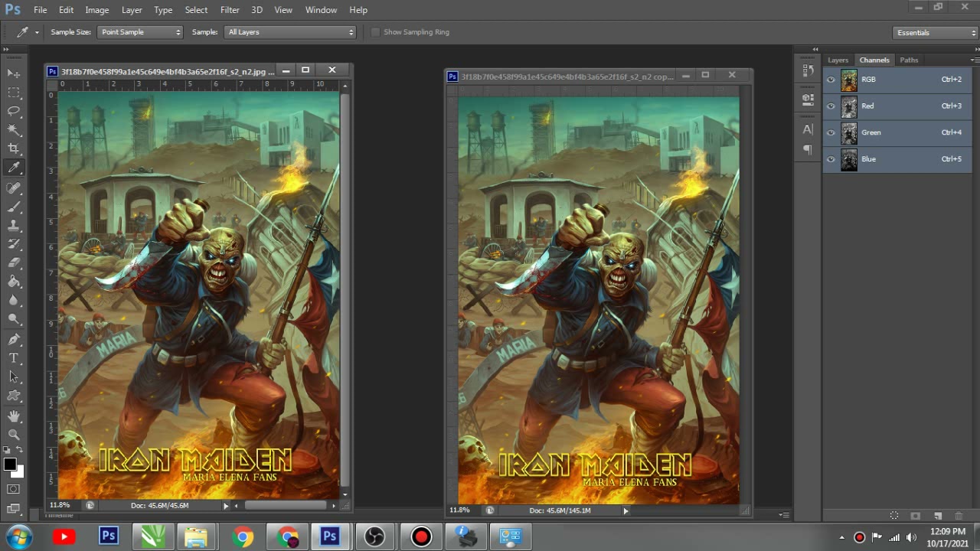The width and height of the screenshot is (980, 551).
Task: Select the Rectangular Marquee tool
Action: [14, 93]
